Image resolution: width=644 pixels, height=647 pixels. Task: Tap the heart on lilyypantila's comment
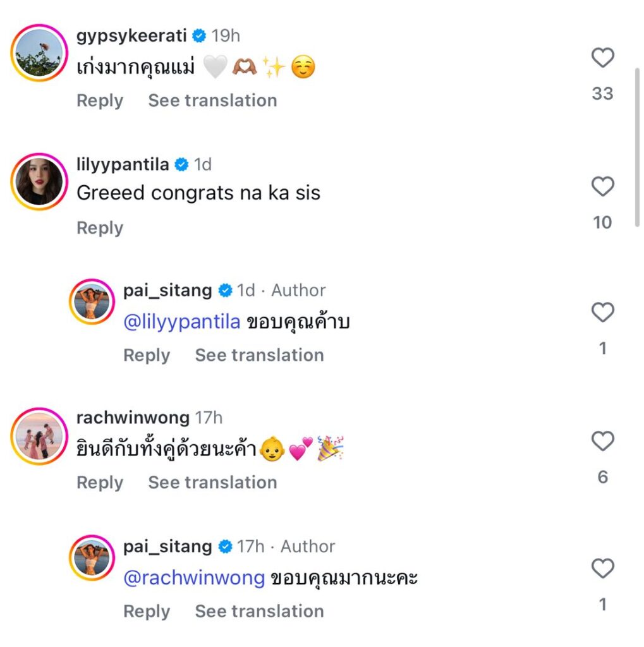pos(602,187)
